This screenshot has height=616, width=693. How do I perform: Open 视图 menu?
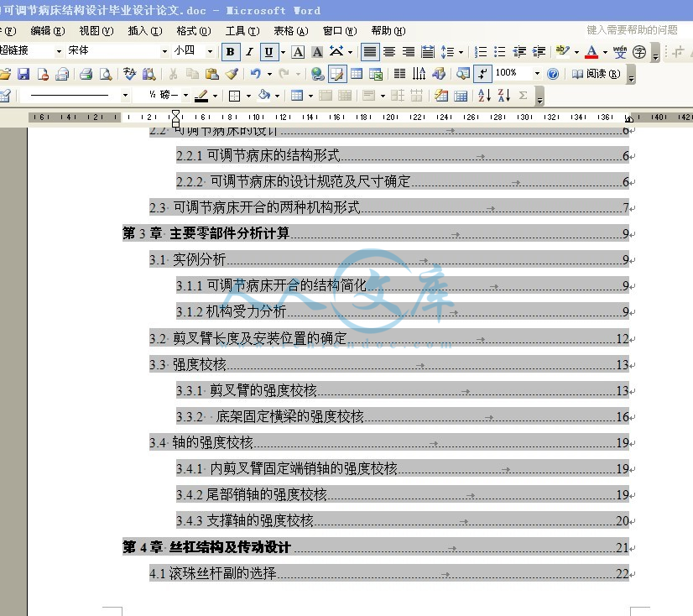coord(96,30)
